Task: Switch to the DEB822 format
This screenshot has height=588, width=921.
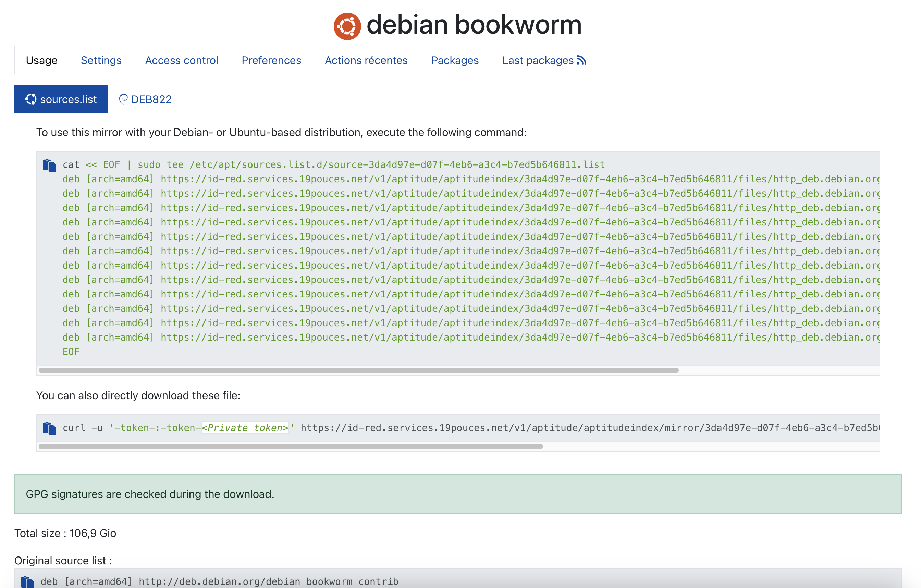Action: [145, 99]
